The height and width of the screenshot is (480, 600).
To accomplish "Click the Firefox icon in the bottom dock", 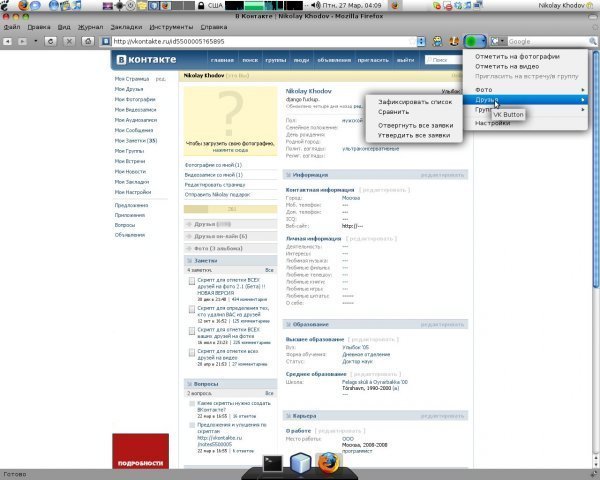I will (x=328, y=462).
